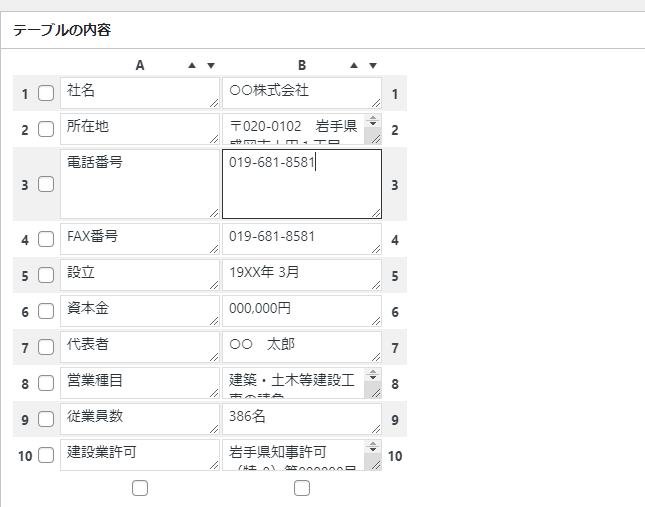Toggle the column A checkbox at the bottom
Image resolution: width=645 pixels, height=507 pixels.
click(x=140, y=488)
